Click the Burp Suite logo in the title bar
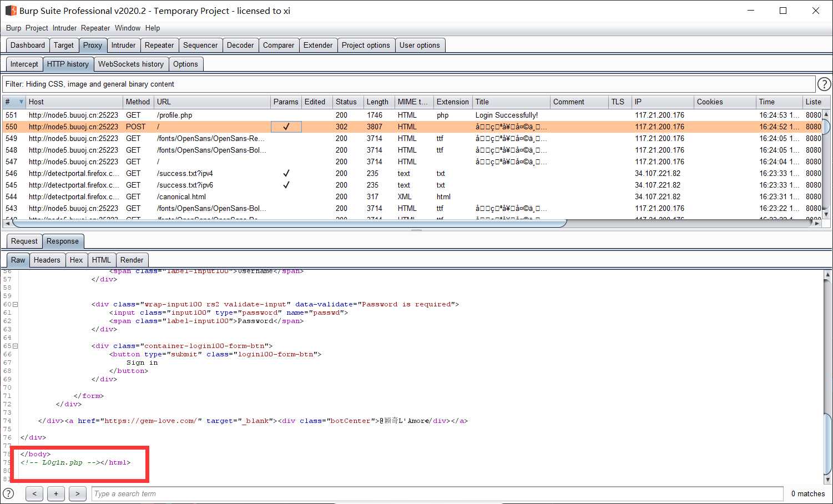The height and width of the screenshot is (504, 833). point(11,11)
